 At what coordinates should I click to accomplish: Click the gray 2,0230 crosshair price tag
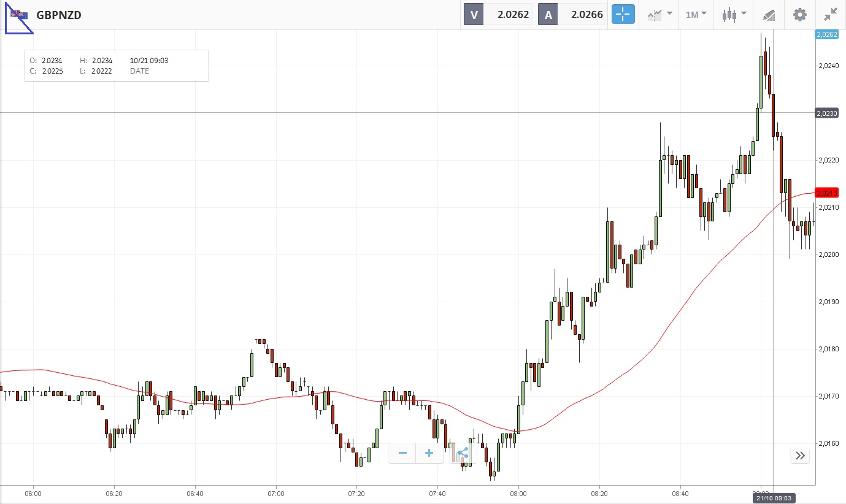click(826, 113)
